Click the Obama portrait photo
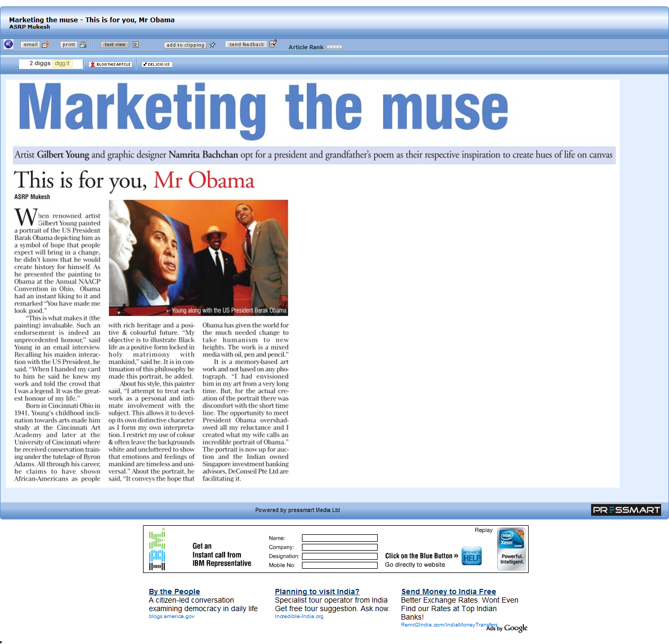669x644 pixels. tap(199, 258)
